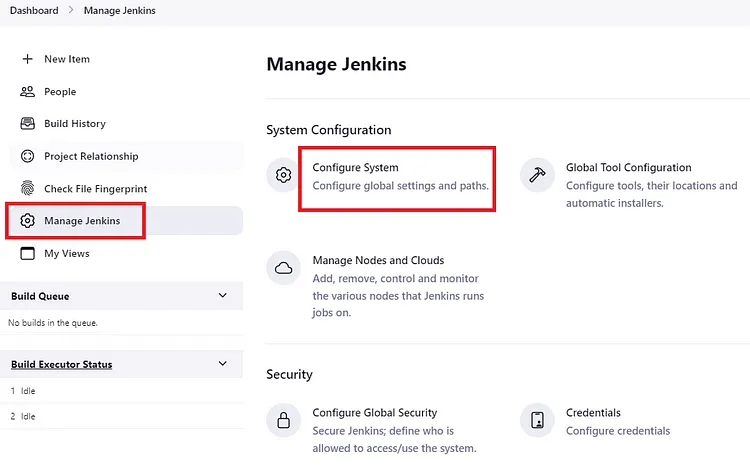Open Global Tool Configuration
This screenshot has height=471, width=750.
point(629,167)
